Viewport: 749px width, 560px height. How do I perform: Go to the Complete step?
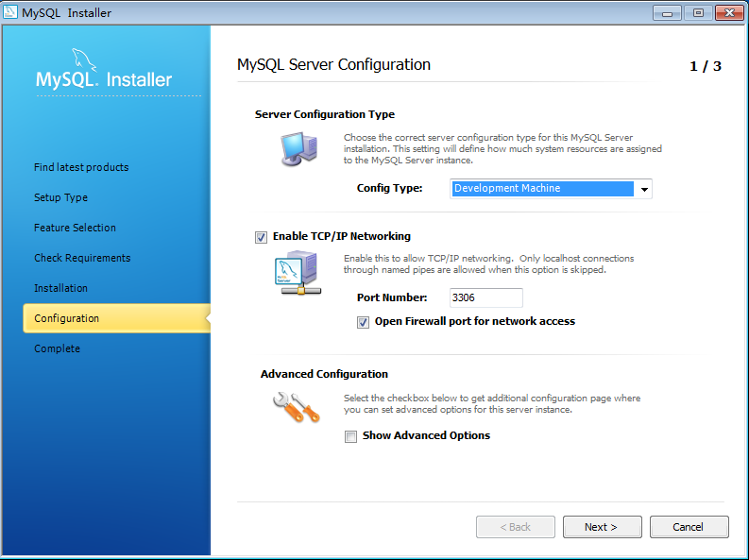coord(57,348)
